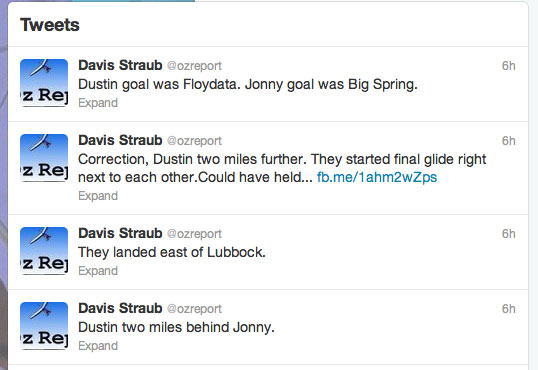Open avatar on Lubbock landing tweet

[44, 251]
